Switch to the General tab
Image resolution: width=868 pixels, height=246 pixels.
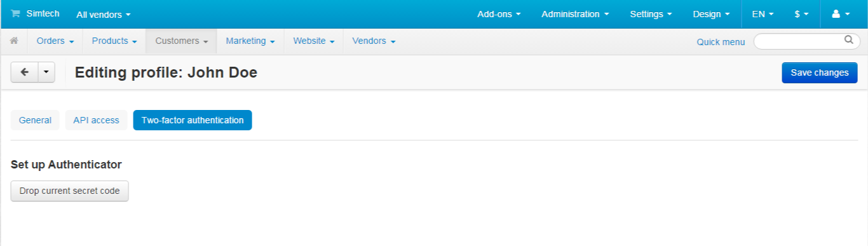[x=35, y=120]
